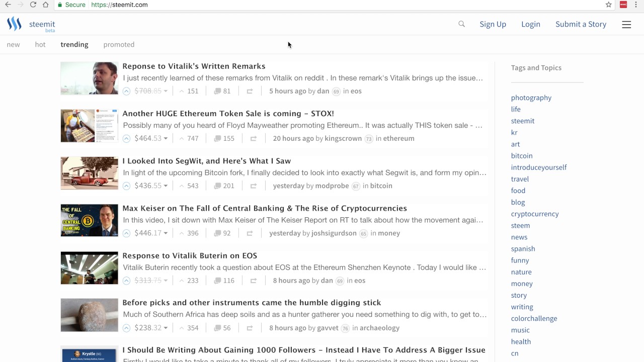Open comments icon showing 116 replies
644x362 pixels.
tap(217, 281)
